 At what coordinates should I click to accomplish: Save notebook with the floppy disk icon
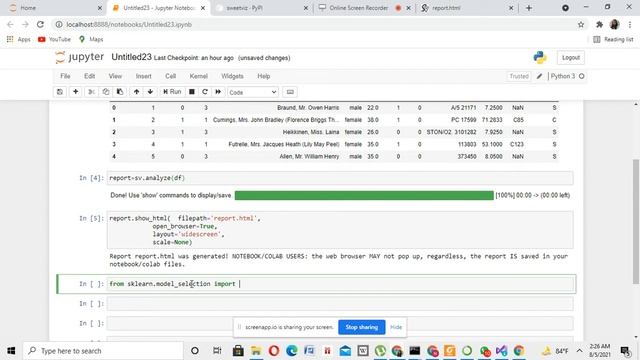coord(60,92)
